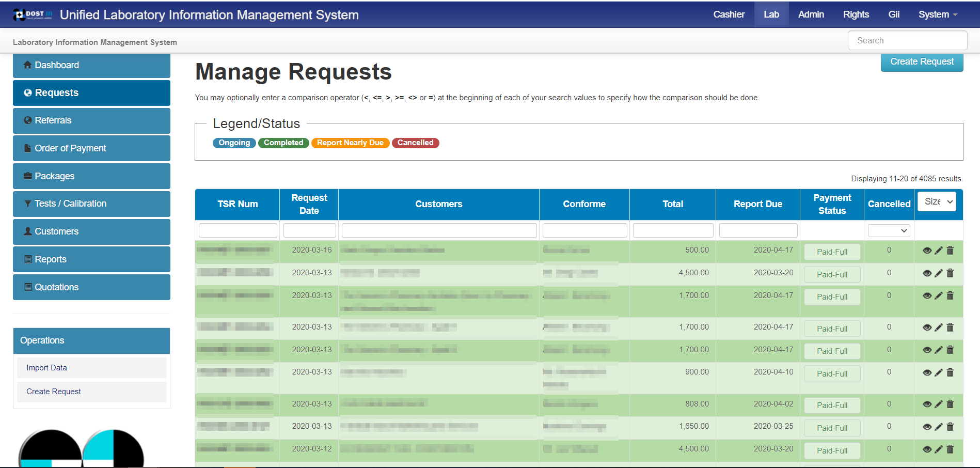Click the Report Nearly Due orange legend badge
This screenshot has height=468, width=980.
(350, 143)
